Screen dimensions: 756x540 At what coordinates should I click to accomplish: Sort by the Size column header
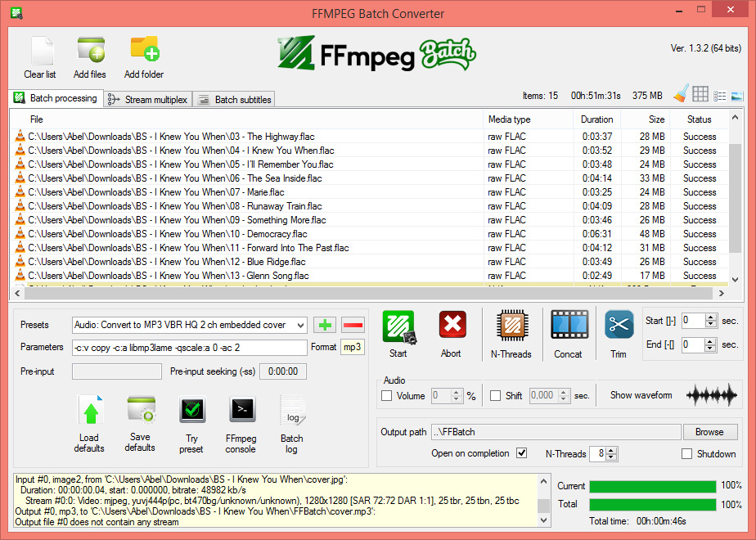(646, 119)
